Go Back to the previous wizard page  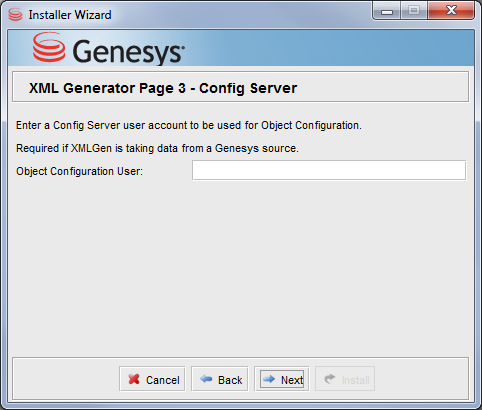point(220,379)
